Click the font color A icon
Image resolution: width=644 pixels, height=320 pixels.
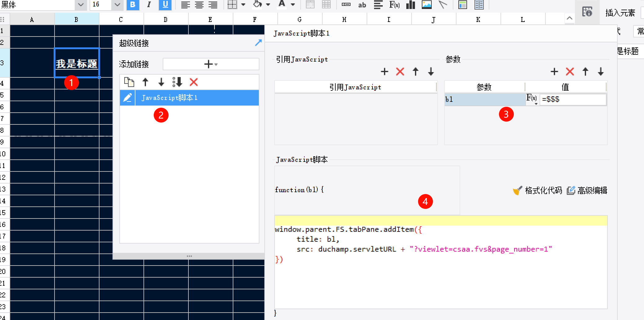coord(281,4)
